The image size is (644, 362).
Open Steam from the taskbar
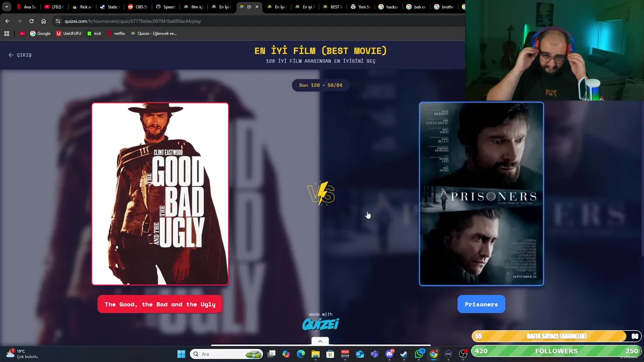[x=404, y=354]
